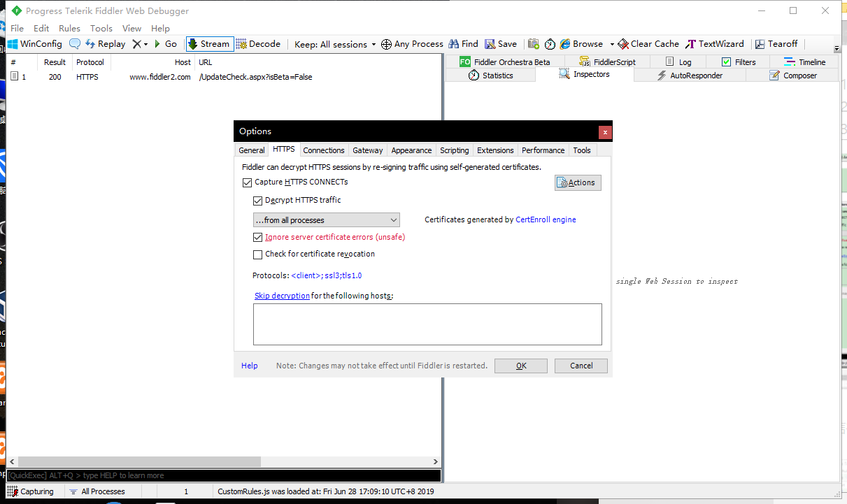Click the Browse toolbar button

[x=581, y=43]
